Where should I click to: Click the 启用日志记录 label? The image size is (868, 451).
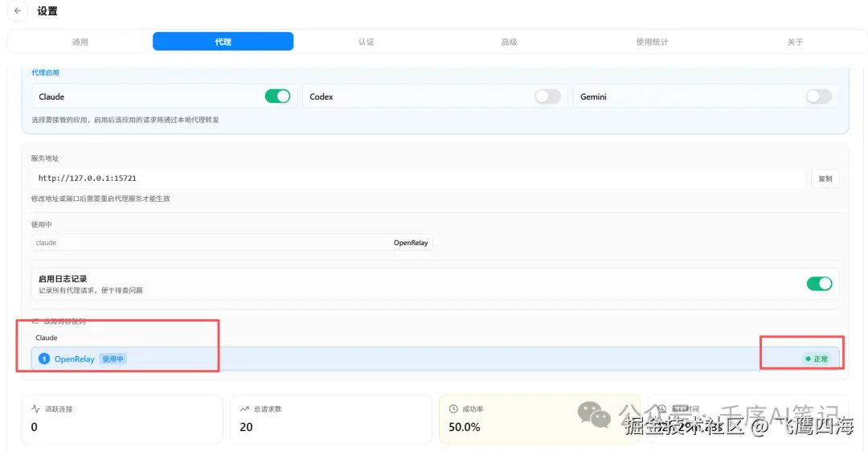point(63,279)
